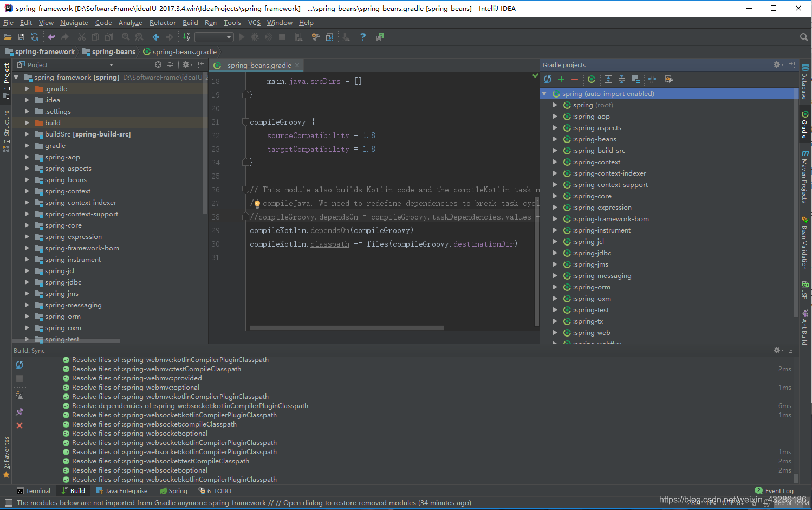Screen dimensions: 812x510
Task: Click the pin tab icon in Build panel
Action: 20,412
